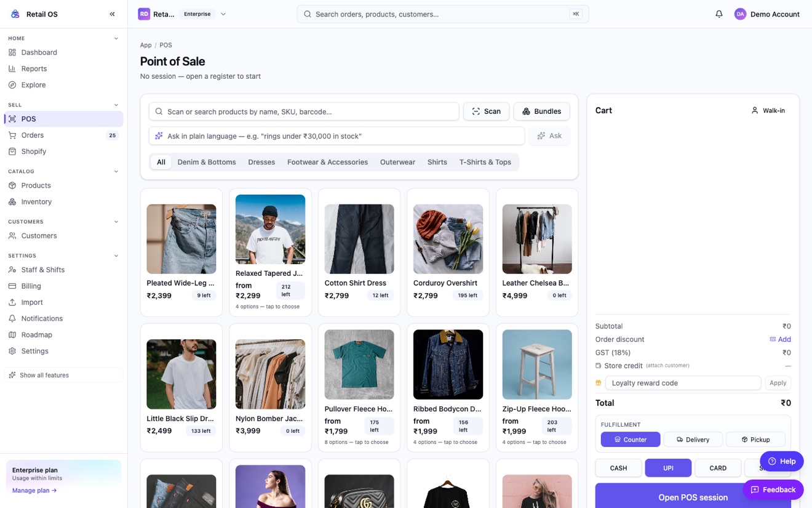Open Inventory in the sidebar

(x=64, y=201)
